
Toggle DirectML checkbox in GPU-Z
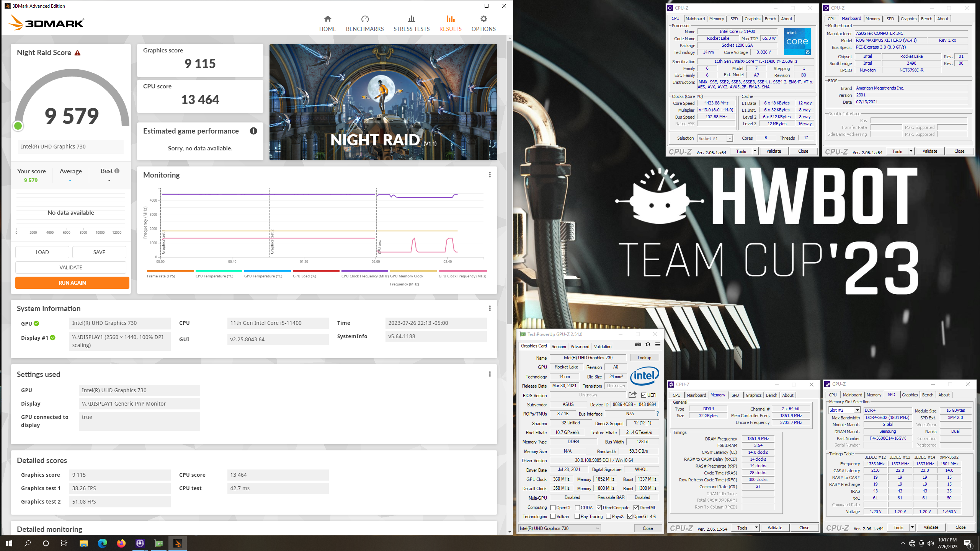636,508
